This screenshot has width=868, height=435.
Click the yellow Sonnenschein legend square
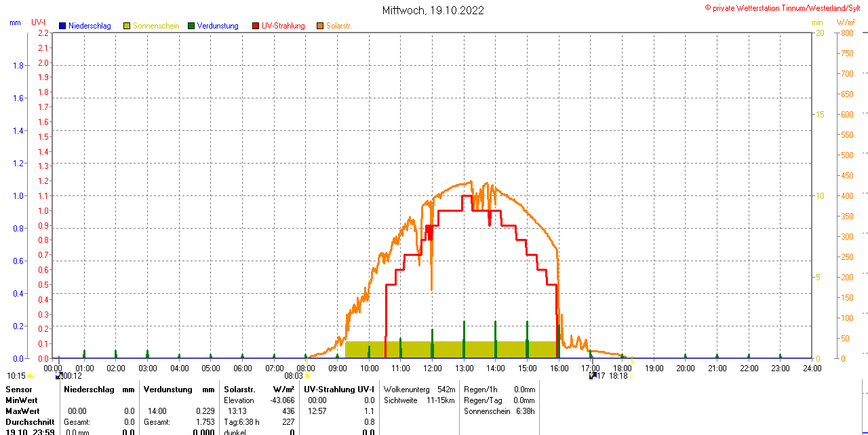pos(127,26)
